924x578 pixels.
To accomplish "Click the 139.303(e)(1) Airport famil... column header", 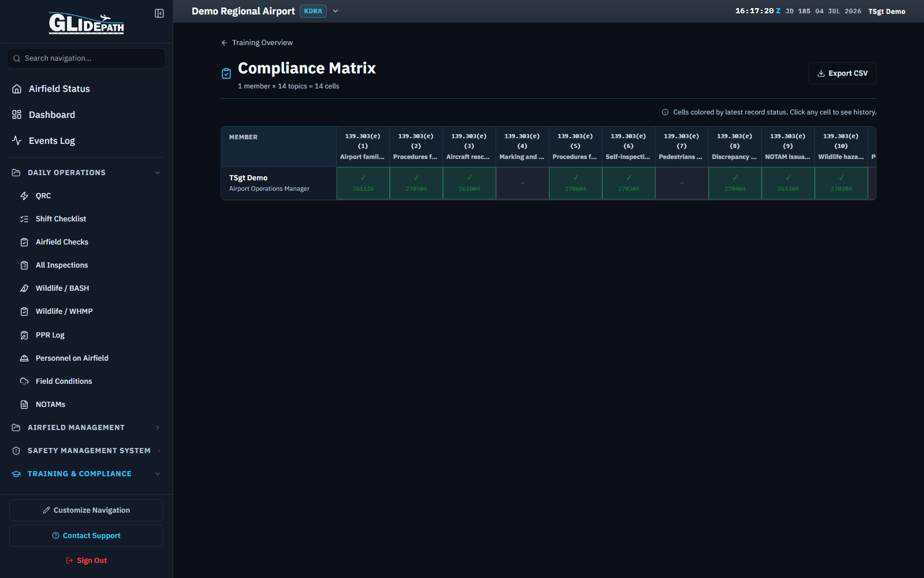I will [363, 147].
